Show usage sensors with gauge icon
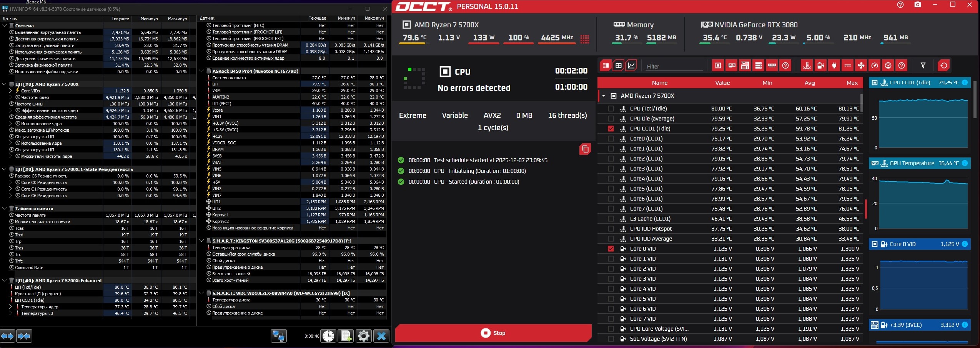This screenshot has width=980, height=348. point(888,65)
